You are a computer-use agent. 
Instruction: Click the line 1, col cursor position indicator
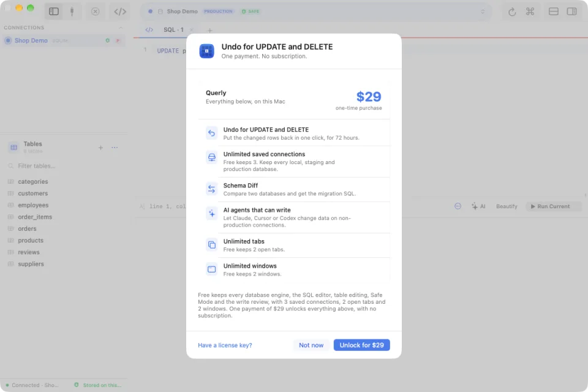(167, 206)
